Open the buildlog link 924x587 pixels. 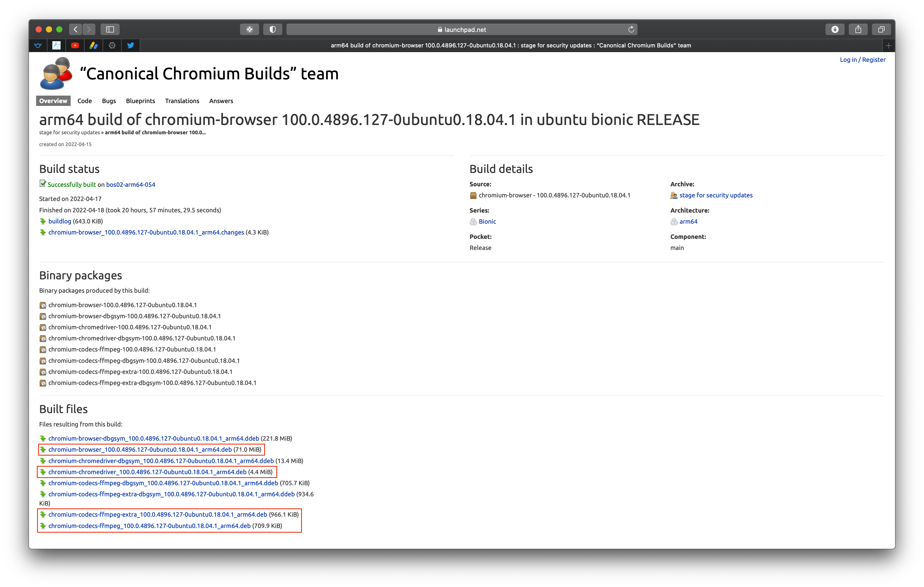[x=60, y=221]
